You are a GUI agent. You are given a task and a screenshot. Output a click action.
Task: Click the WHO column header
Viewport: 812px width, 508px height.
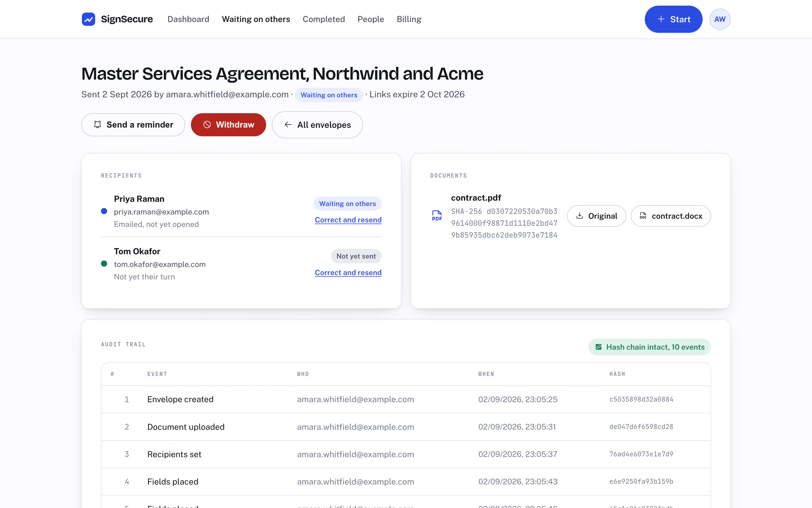[303, 374]
